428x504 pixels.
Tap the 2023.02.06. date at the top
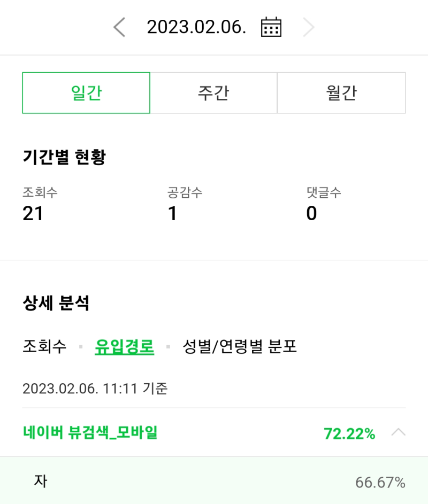pyautogui.click(x=196, y=27)
